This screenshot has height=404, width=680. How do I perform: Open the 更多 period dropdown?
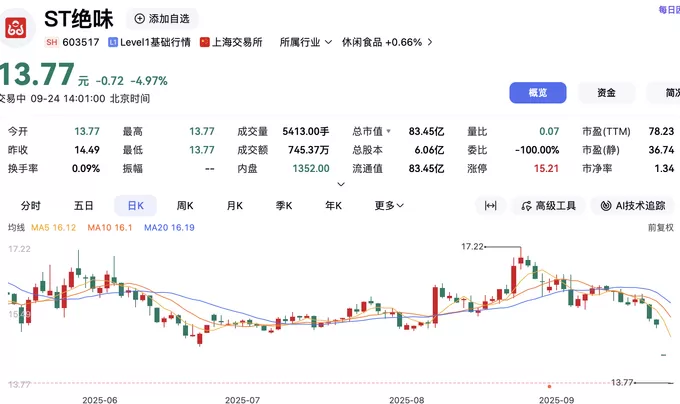tap(389, 205)
